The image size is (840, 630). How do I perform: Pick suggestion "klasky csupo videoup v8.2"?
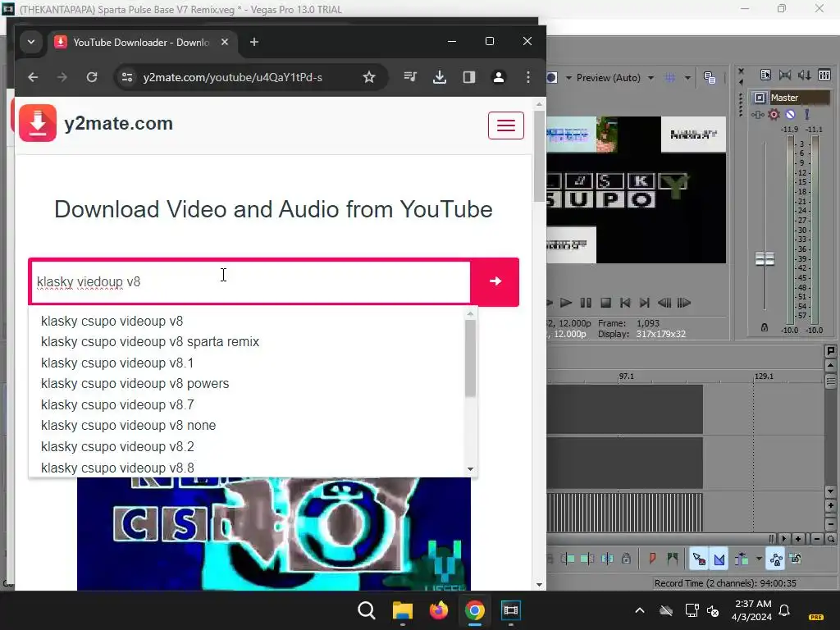pyautogui.click(x=117, y=446)
